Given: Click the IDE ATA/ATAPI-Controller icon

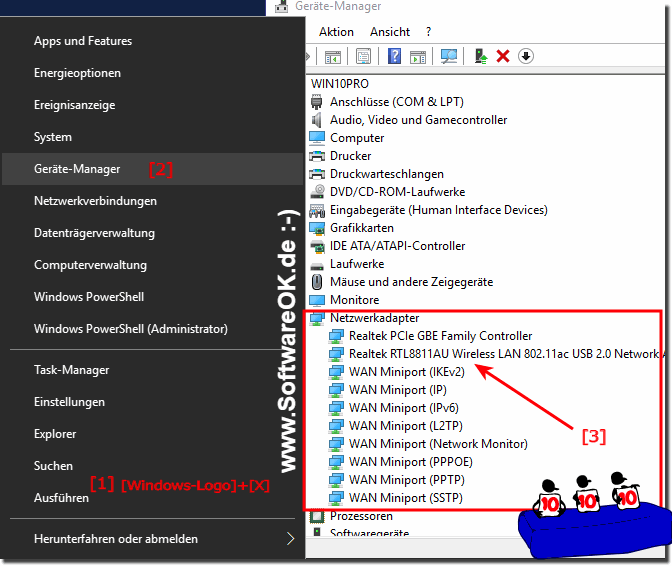Looking at the screenshot, I should pos(317,246).
